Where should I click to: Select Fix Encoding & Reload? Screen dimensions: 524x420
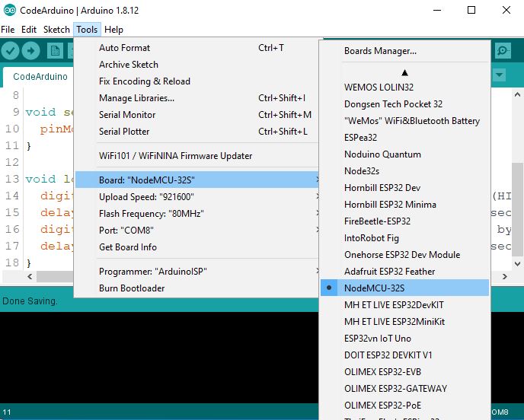coord(196,81)
